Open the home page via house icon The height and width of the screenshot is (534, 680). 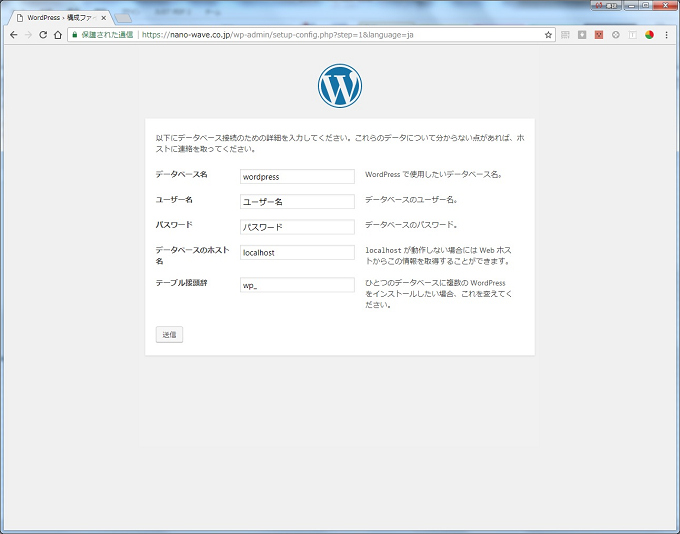[x=58, y=35]
